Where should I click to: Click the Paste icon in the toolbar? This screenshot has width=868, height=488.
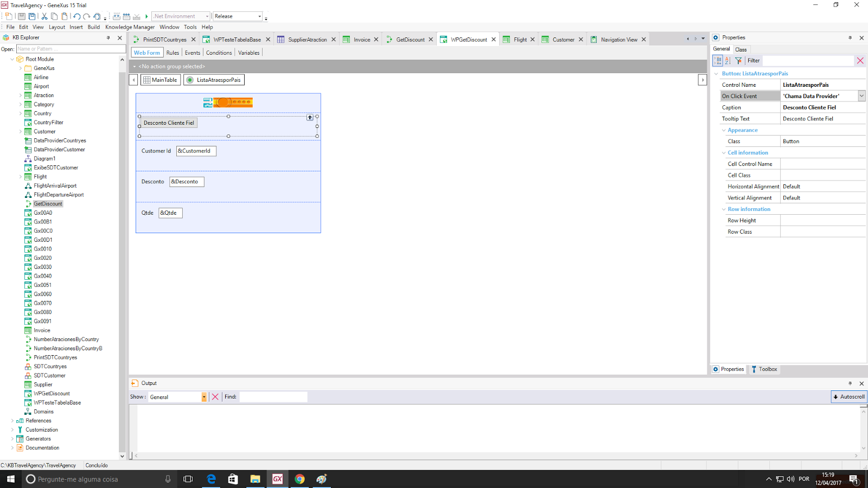[65, 16]
